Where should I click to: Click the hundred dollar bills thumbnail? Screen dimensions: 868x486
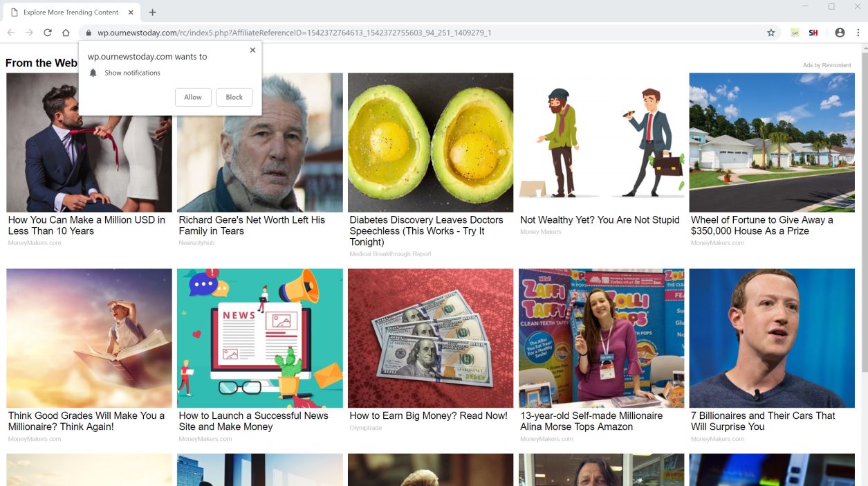tap(430, 338)
